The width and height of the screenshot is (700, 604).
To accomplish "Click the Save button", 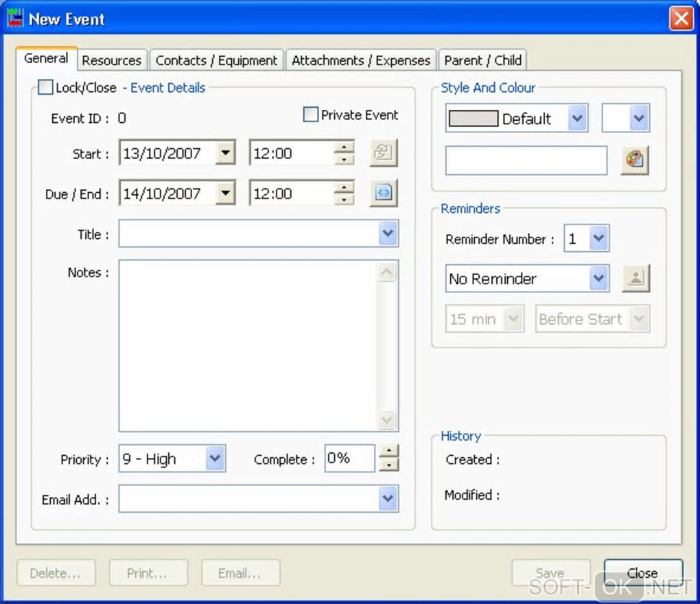I will 551,572.
